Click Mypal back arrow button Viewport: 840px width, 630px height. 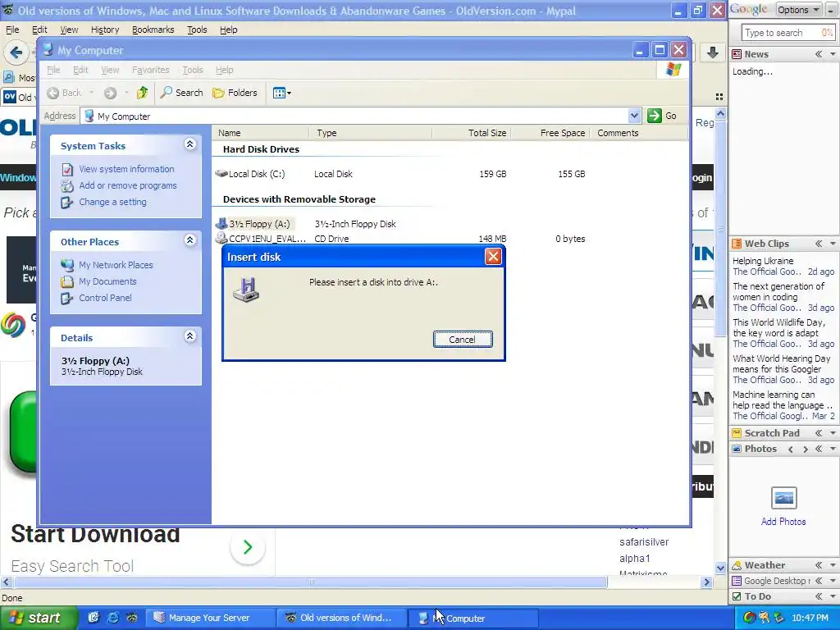(x=16, y=52)
